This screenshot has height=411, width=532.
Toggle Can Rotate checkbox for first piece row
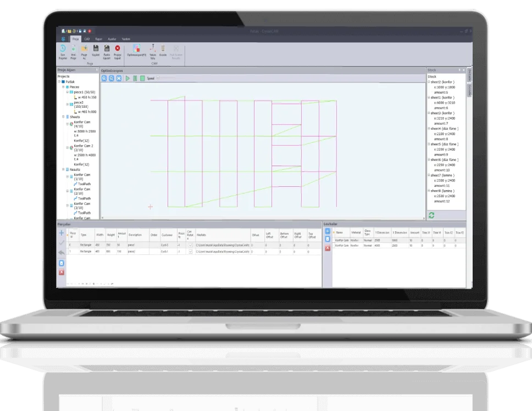coord(191,245)
